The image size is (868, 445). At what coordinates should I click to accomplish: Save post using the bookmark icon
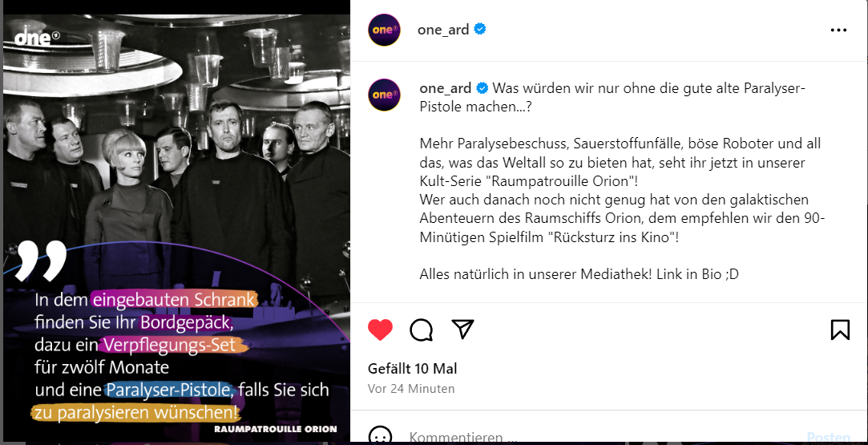click(840, 330)
